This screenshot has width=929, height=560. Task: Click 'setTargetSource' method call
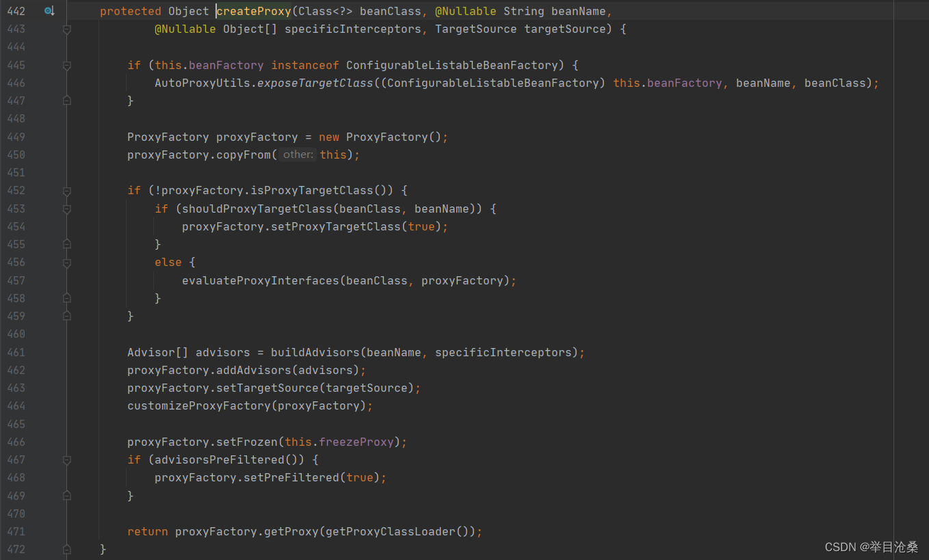click(x=267, y=388)
